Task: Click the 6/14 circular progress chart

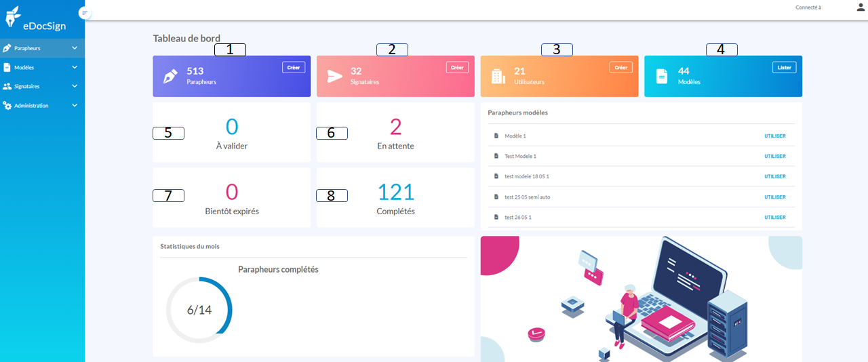Action: pyautogui.click(x=199, y=310)
